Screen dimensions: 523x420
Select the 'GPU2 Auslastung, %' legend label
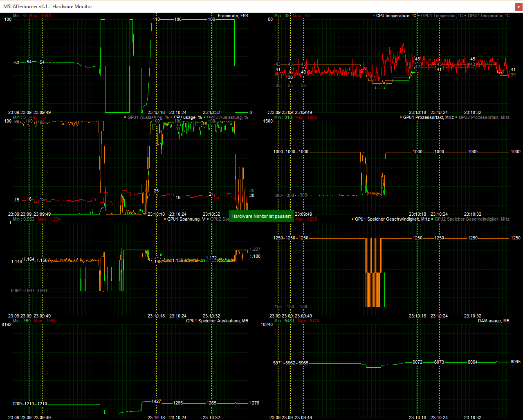[227, 117]
